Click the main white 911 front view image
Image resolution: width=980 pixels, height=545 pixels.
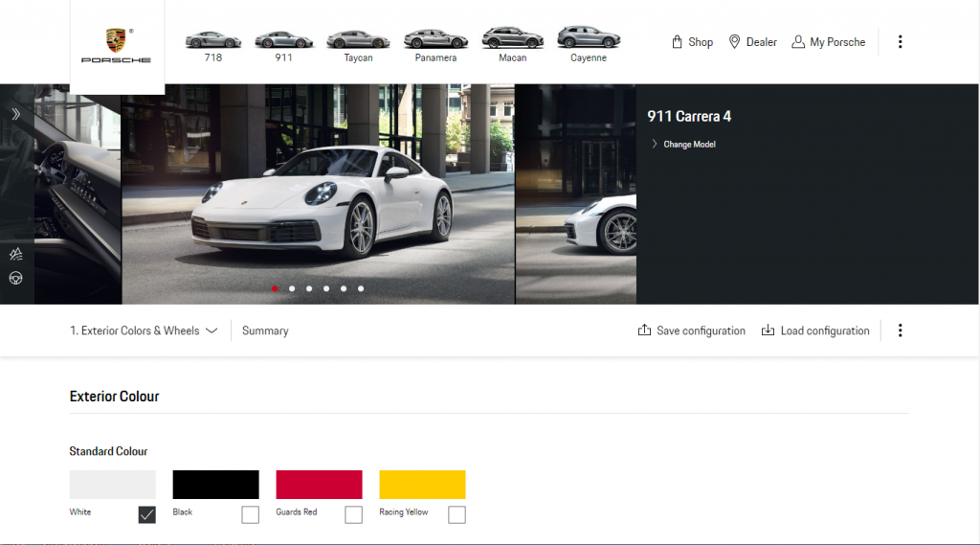pos(318,194)
